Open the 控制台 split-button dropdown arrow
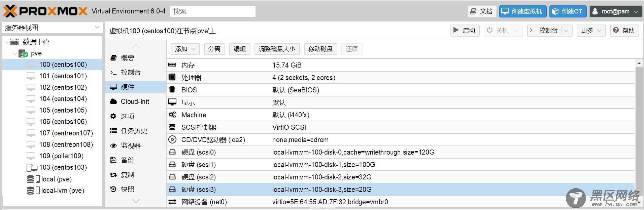Screen dimensions: 644x210 [x=566, y=30]
